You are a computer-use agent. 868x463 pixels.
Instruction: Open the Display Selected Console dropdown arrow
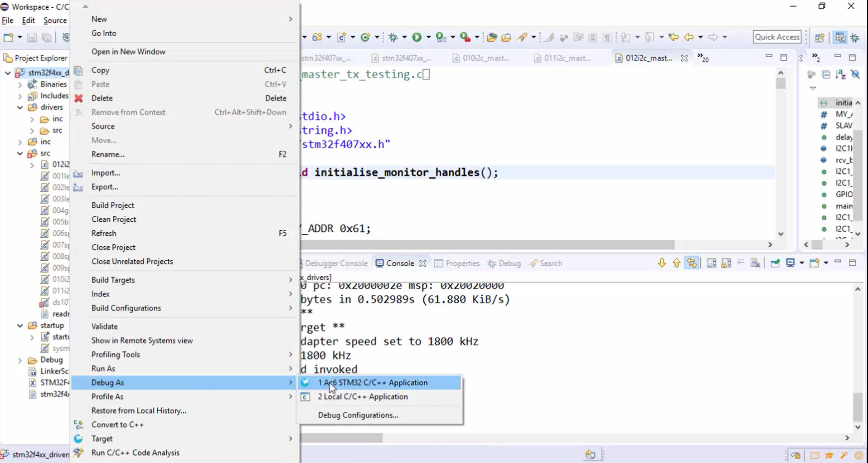[801, 263]
